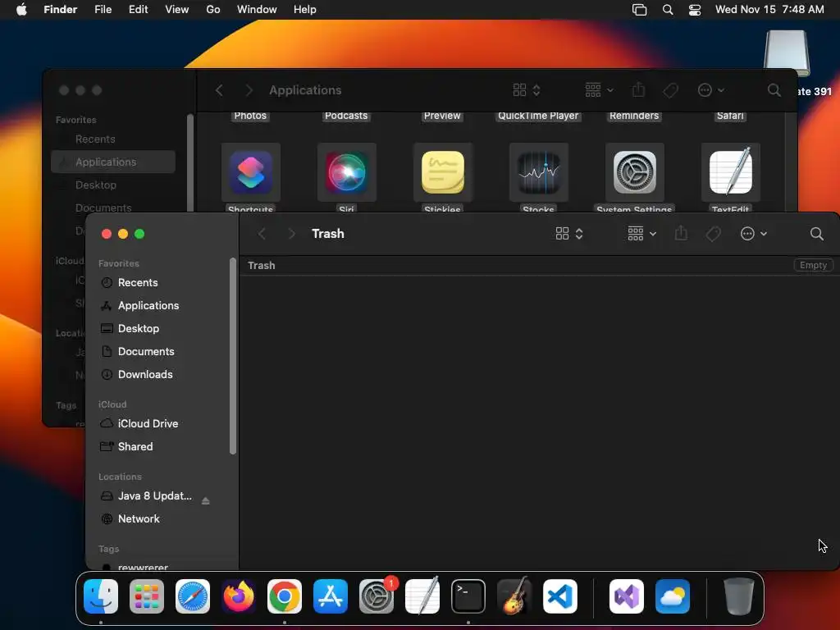The height and width of the screenshot is (630, 840).
Task: Open the Help menu
Action: [x=305, y=10]
